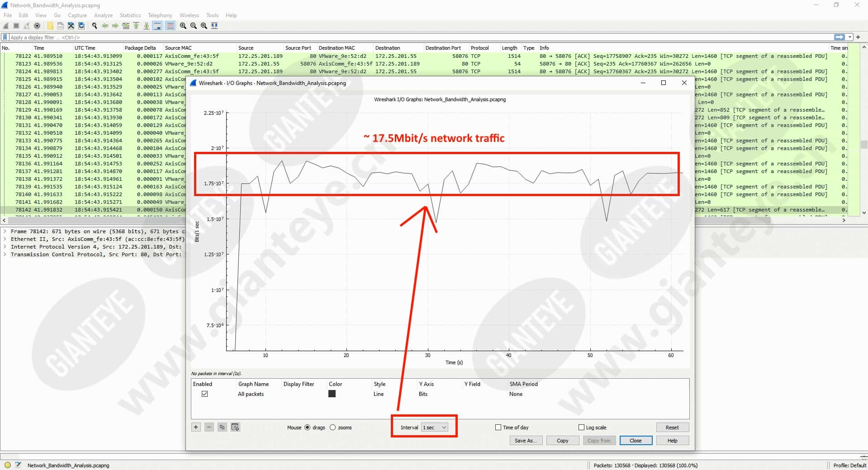Screen dimensions: 868x470
Task: Click Bits Y Axis cell
Action: tap(423, 394)
